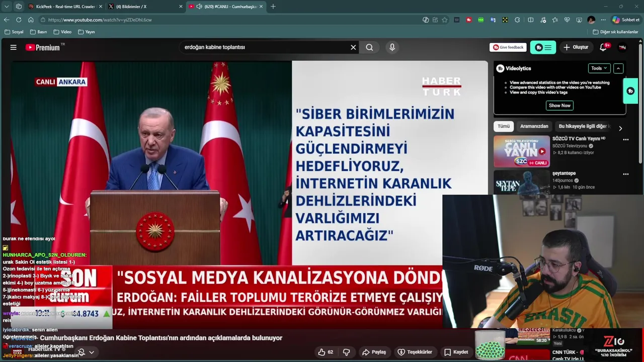Open the Basın bookmarks folder
644x362 pixels.
click(x=38, y=32)
